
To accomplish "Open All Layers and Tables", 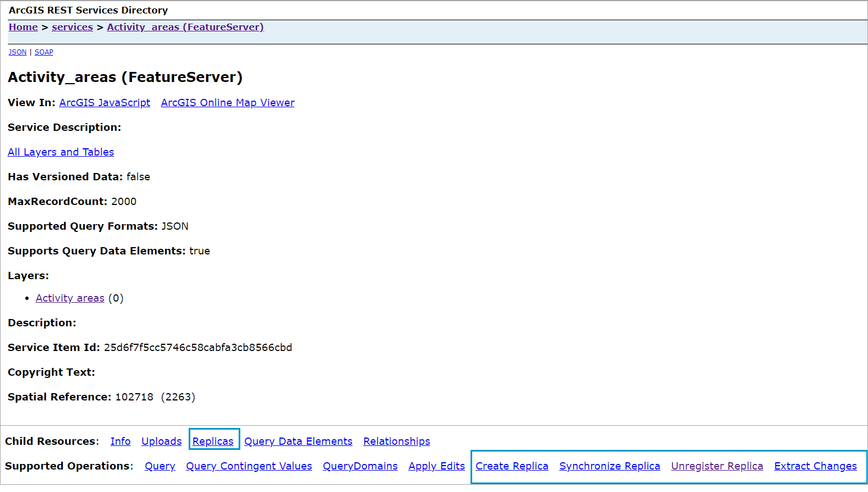I will coord(61,152).
